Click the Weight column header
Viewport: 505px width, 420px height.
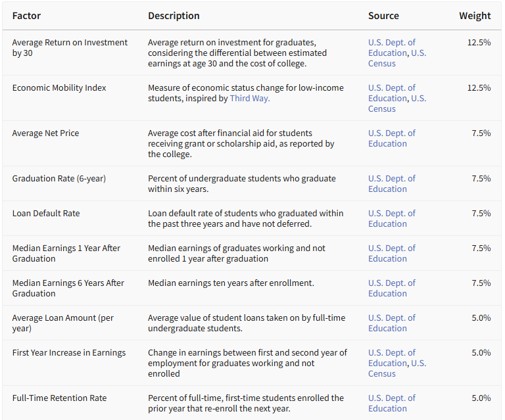point(474,16)
